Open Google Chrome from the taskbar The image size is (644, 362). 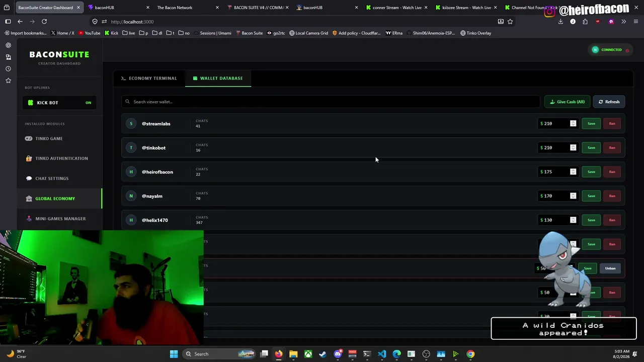point(470,354)
